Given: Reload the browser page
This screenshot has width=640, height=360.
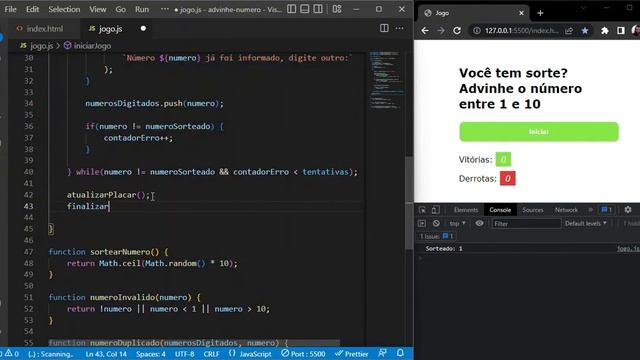Looking at the screenshot, I should tap(457, 31).
